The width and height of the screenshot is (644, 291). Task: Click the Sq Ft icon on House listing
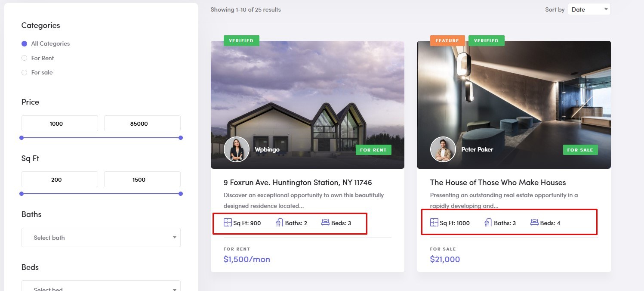tap(434, 223)
